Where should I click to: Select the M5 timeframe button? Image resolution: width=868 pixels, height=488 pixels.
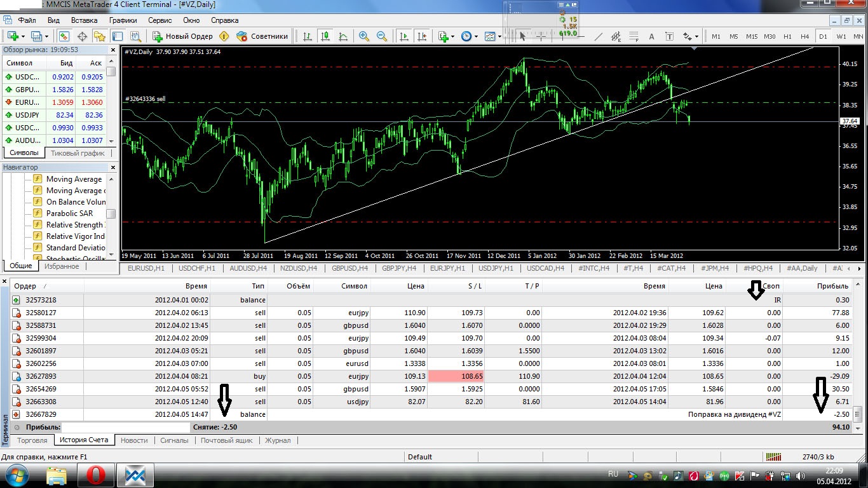point(734,36)
